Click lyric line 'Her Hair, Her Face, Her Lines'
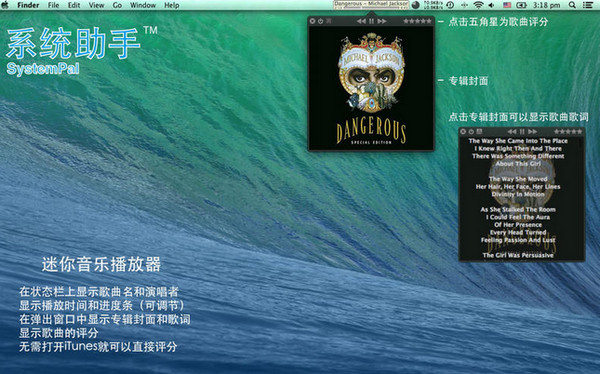This screenshot has width=600, height=374. coord(518,186)
